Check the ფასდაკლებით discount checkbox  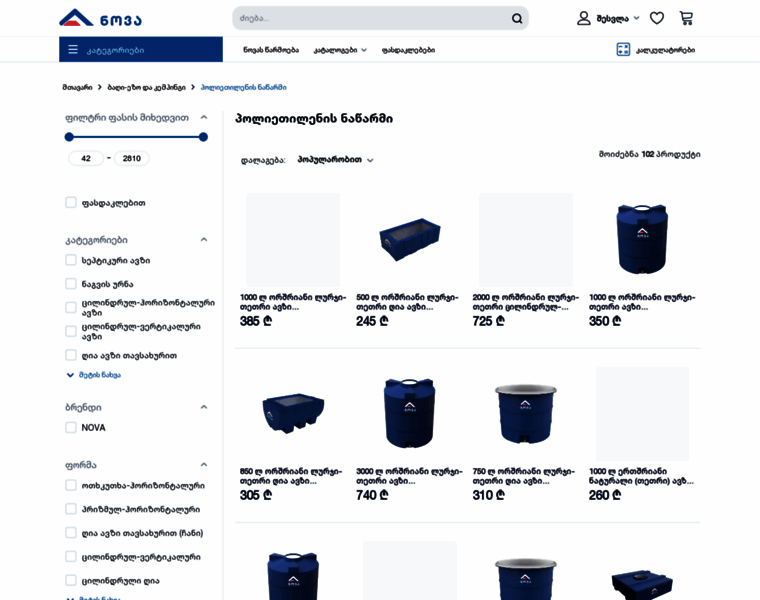[71, 202]
